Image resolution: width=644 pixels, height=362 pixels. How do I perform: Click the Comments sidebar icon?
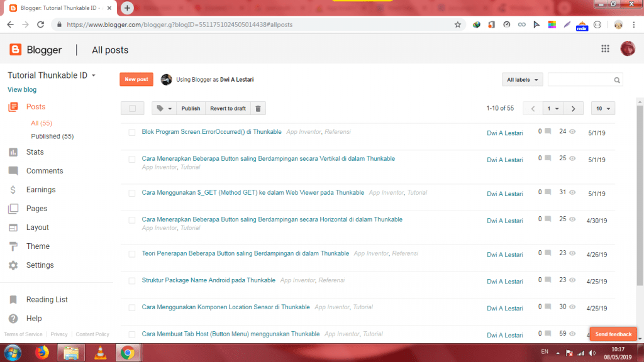[13, 171]
